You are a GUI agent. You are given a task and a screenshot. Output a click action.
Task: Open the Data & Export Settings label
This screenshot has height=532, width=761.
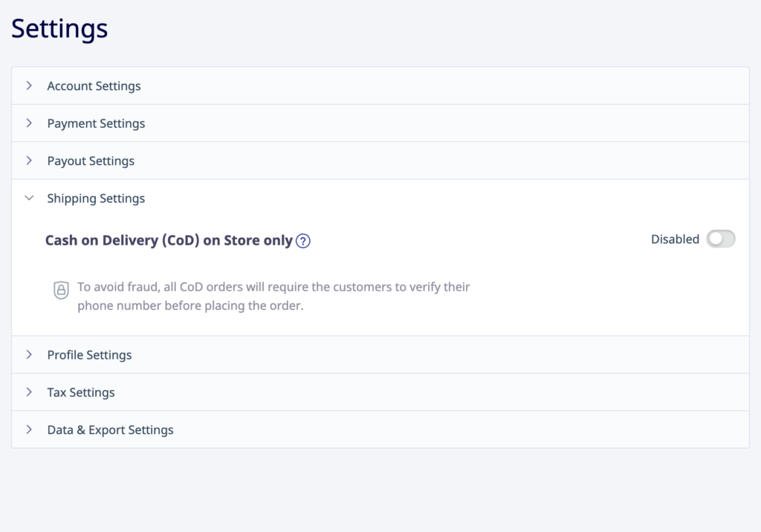pyautogui.click(x=110, y=429)
